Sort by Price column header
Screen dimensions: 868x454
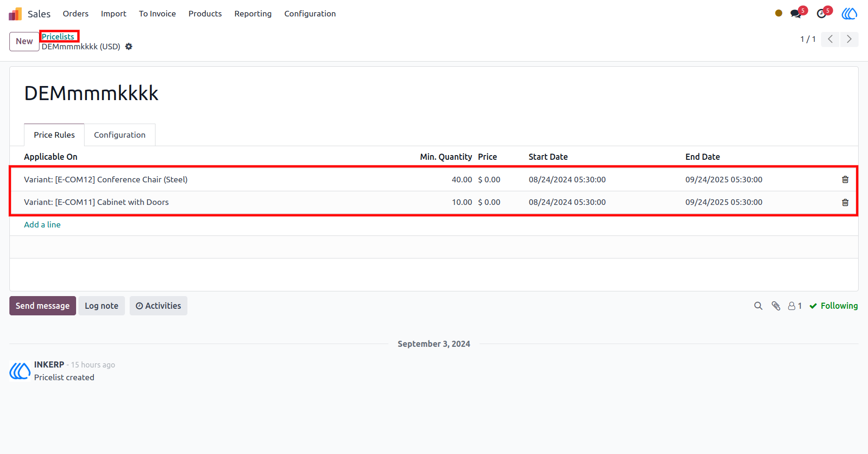488,157
